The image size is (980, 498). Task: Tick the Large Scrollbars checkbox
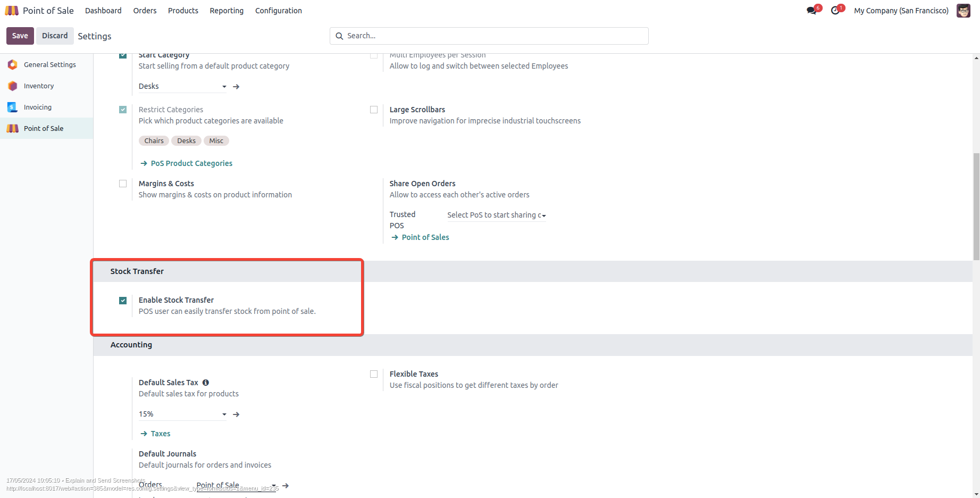(x=374, y=110)
